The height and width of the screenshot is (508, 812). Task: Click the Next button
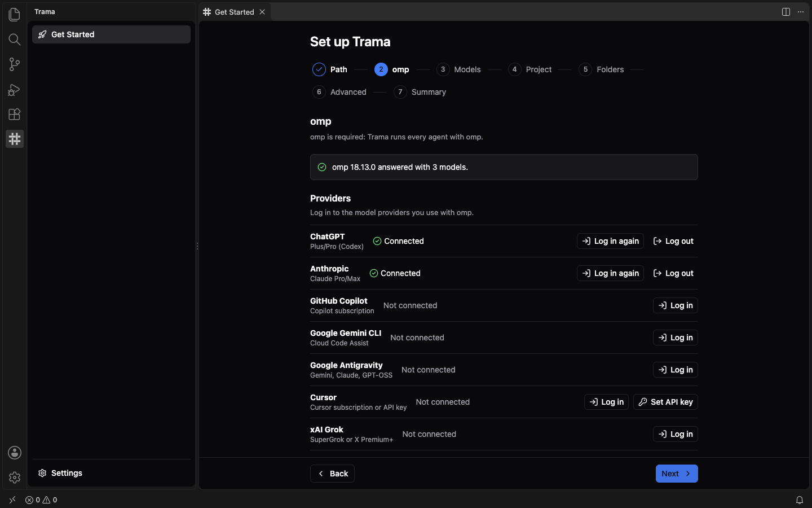coord(677,474)
